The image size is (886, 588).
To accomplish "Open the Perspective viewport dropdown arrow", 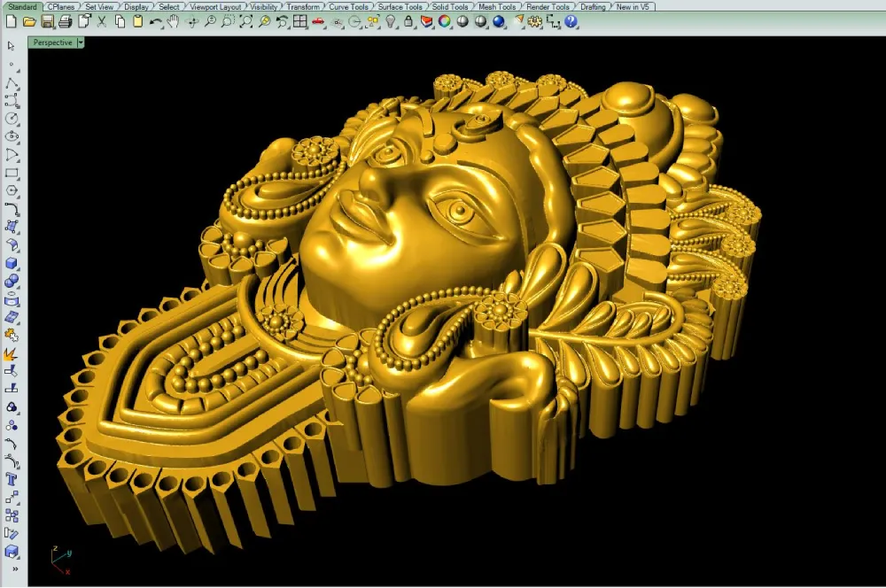I will (81, 43).
